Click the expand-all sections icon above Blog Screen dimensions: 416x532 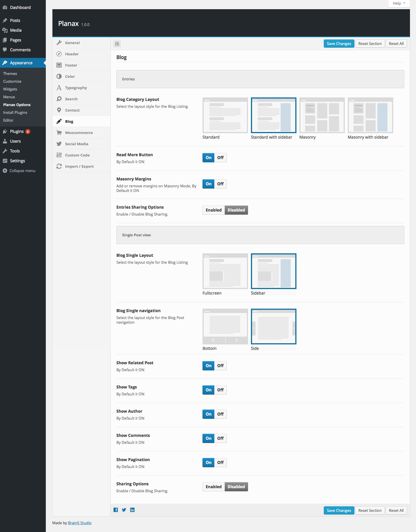[x=117, y=44]
